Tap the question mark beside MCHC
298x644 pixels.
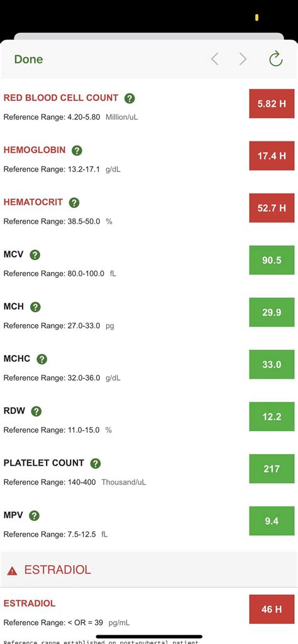coord(42,359)
